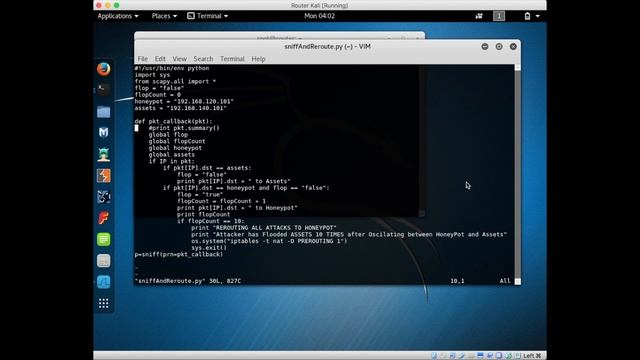Open the light-blue wave icon in dock
The width and height of the screenshot is (640, 360).
[x=103, y=282]
